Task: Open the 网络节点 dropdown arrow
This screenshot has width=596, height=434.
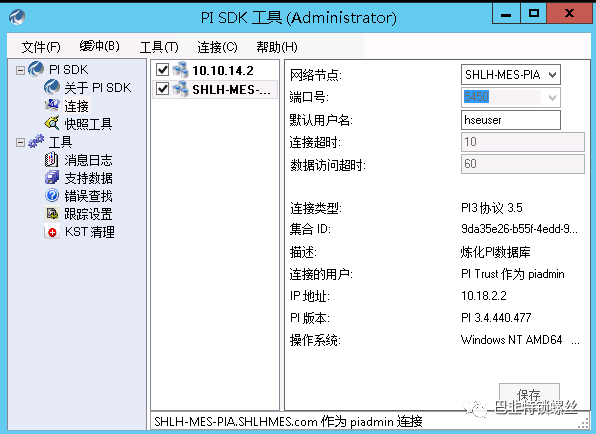Action: [552, 75]
